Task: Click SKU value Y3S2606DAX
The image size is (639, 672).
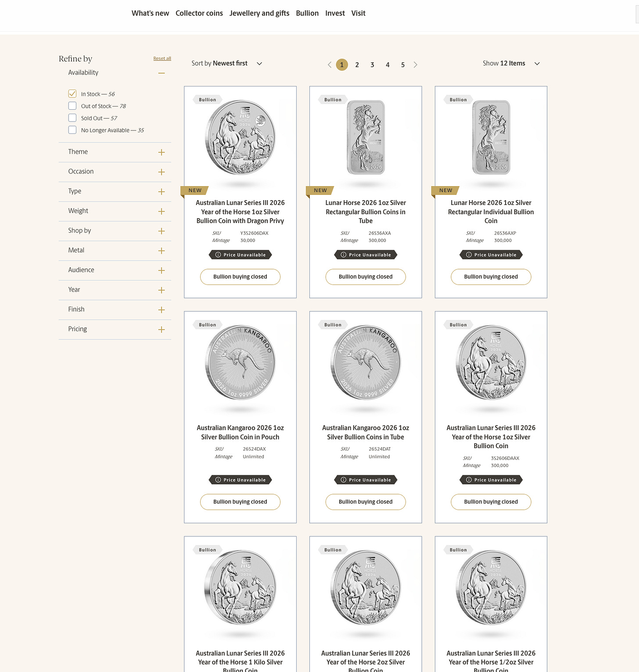Action: [254, 233]
